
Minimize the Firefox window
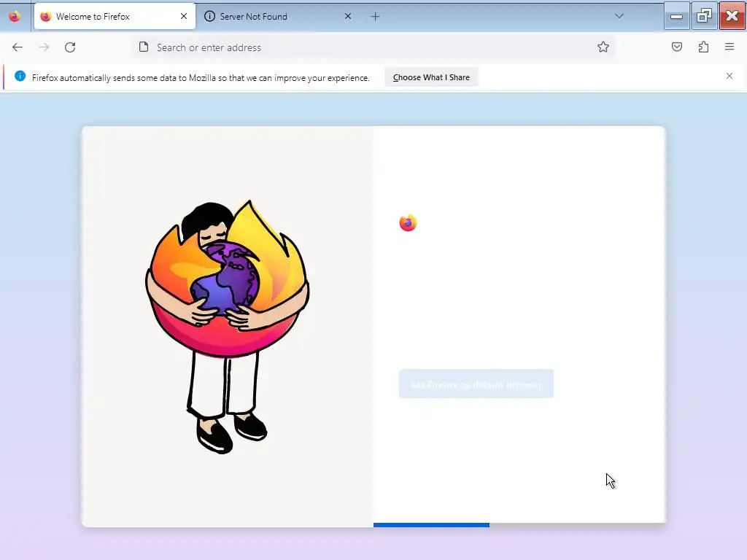point(676,16)
